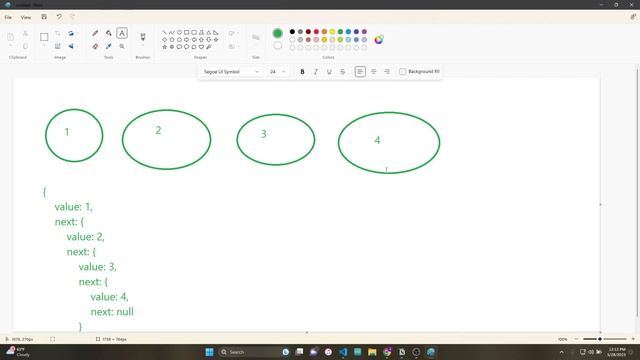Expand the Selection options arrow

click(x=44, y=46)
